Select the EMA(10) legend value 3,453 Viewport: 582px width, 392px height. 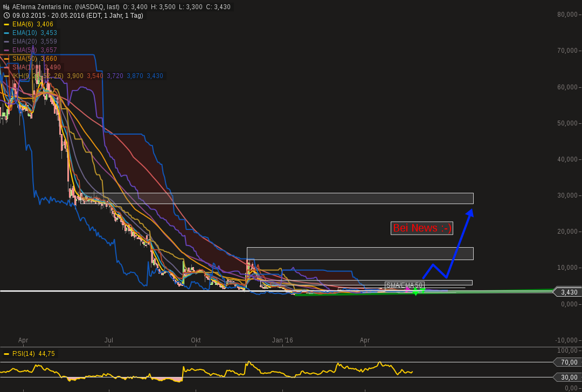coord(48,33)
